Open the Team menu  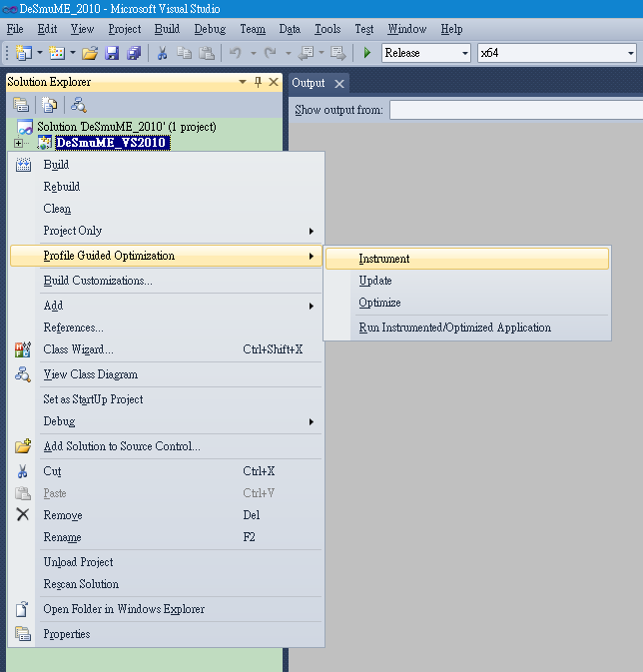[x=253, y=29]
